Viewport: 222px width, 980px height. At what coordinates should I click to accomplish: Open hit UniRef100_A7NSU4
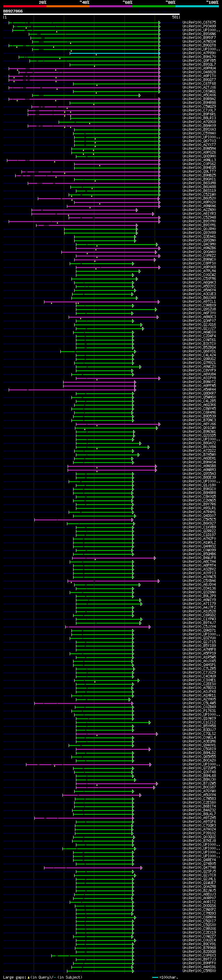pos(199,41)
